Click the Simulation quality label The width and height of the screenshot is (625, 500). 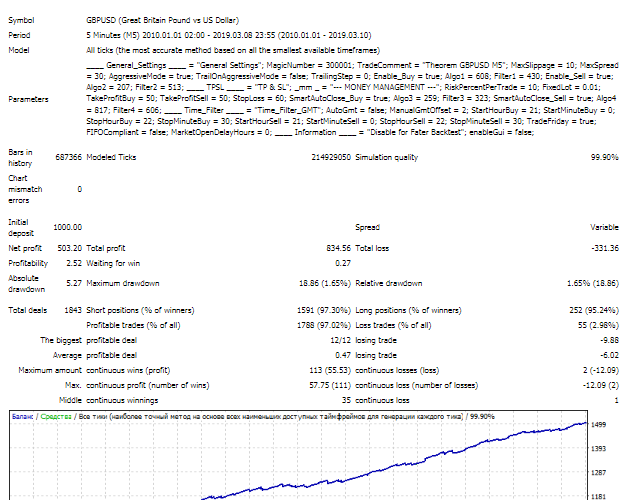387,157
